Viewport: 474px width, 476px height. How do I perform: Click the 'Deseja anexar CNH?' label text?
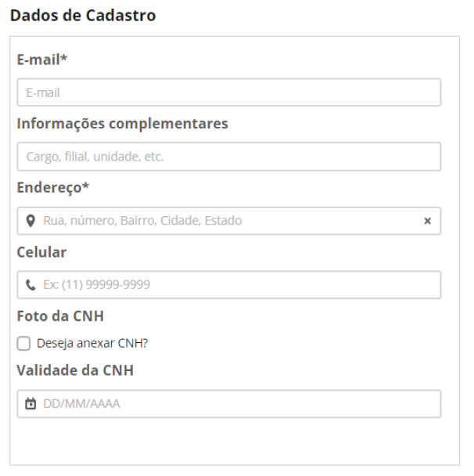tap(92, 344)
